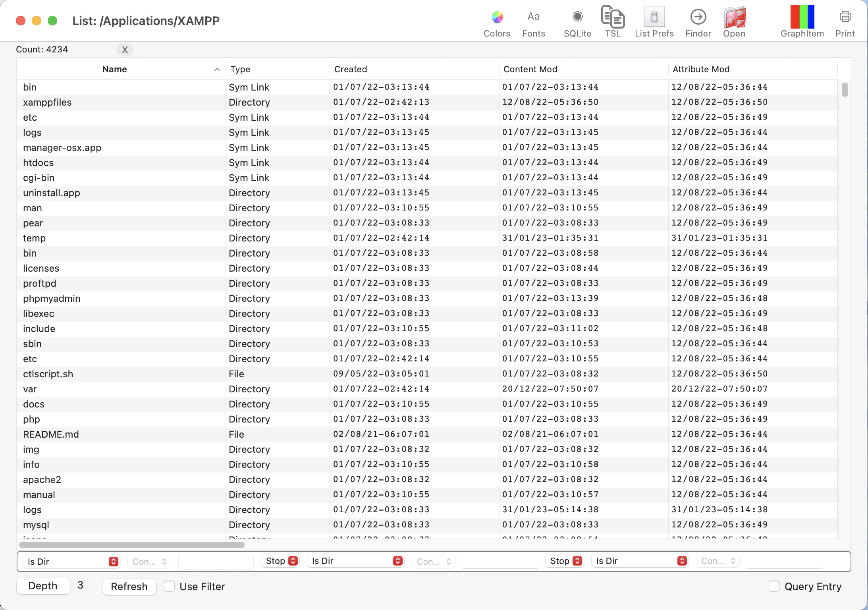Select the apache2 row

tap(427, 480)
